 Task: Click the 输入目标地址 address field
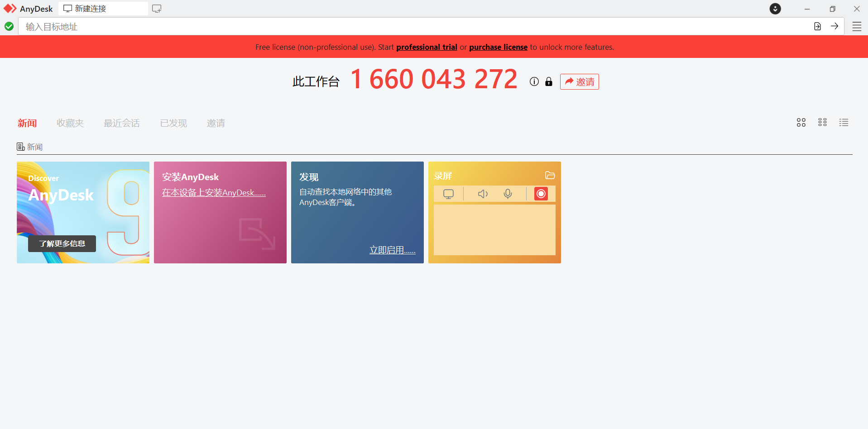(x=408, y=27)
